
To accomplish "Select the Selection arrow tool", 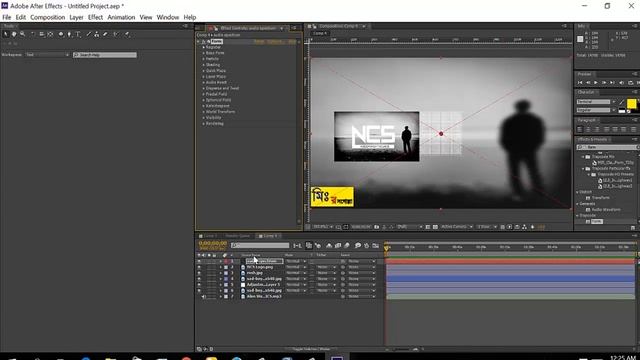I will [6, 35].
